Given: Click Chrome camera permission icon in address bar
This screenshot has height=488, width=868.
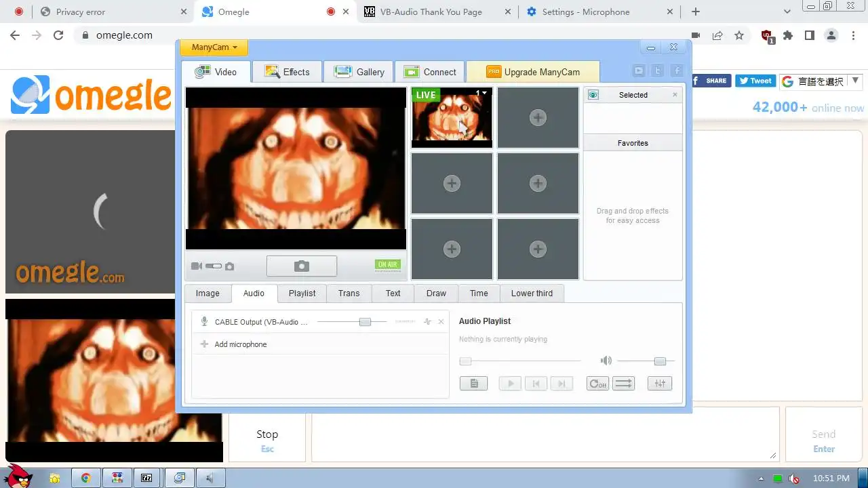Looking at the screenshot, I should (696, 35).
